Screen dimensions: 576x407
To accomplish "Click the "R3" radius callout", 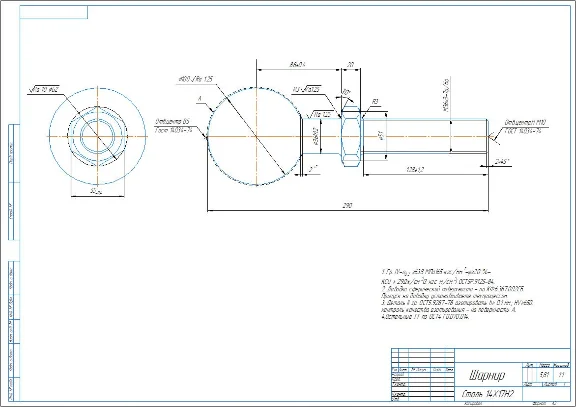I will [x=375, y=102].
